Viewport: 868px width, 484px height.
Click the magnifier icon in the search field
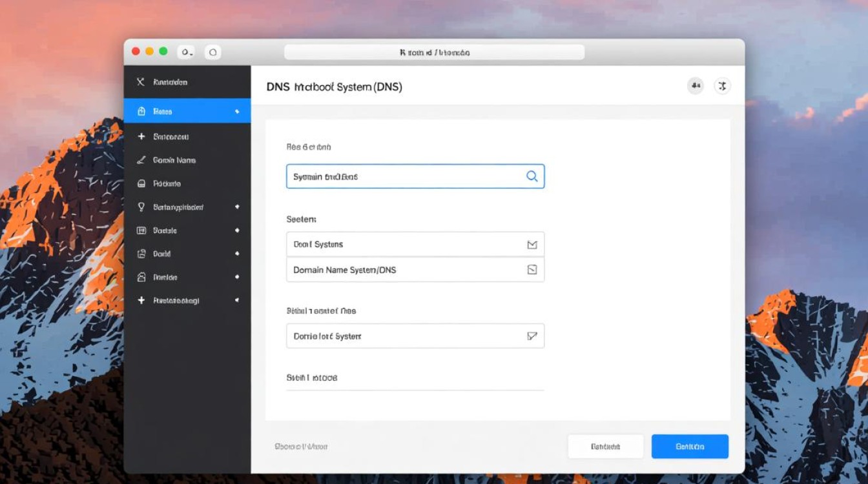tap(532, 176)
